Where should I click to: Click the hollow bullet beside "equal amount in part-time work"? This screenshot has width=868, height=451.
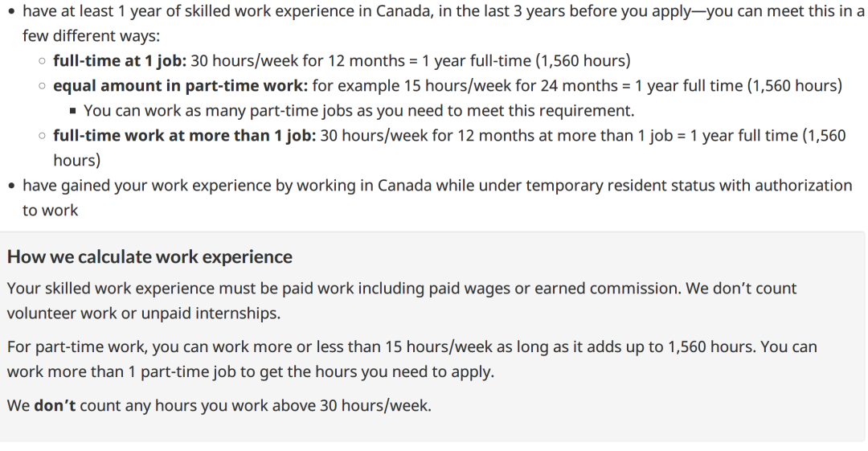pos(42,86)
